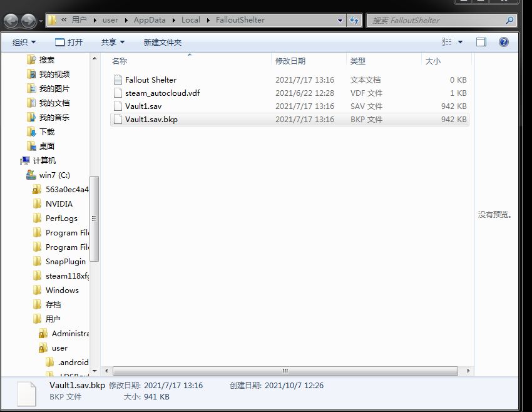Focus the 搜索 FalloutShelter search box
Image resolution: width=532 pixels, height=412 pixels.
[x=436, y=21]
